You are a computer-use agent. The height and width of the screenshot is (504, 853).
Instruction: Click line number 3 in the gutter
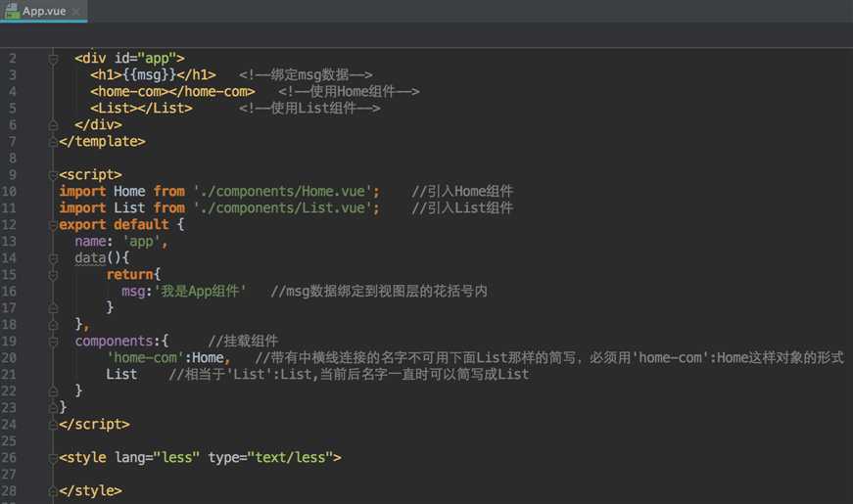pyautogui.click(x=12, y=74)
